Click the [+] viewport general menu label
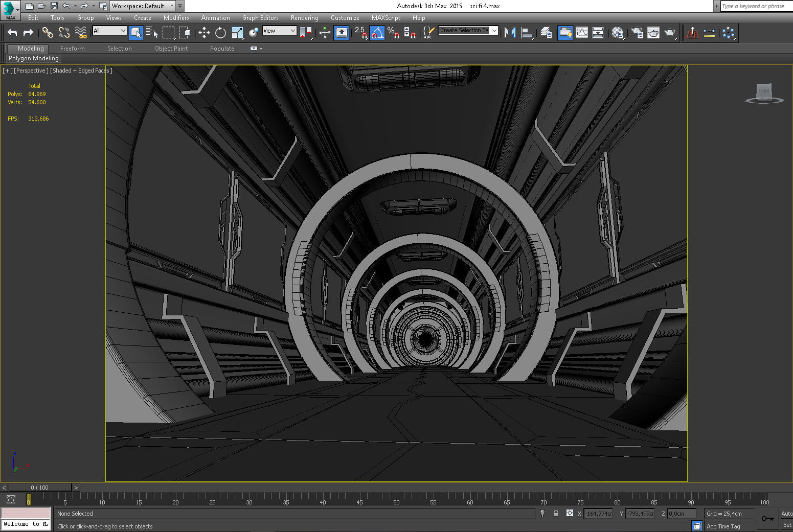 [x=7, y=71]
